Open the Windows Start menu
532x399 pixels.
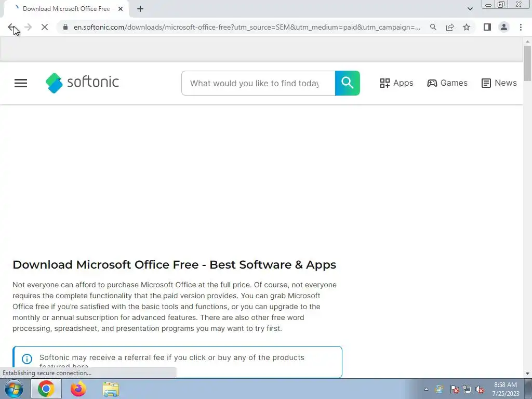[14, 389]
